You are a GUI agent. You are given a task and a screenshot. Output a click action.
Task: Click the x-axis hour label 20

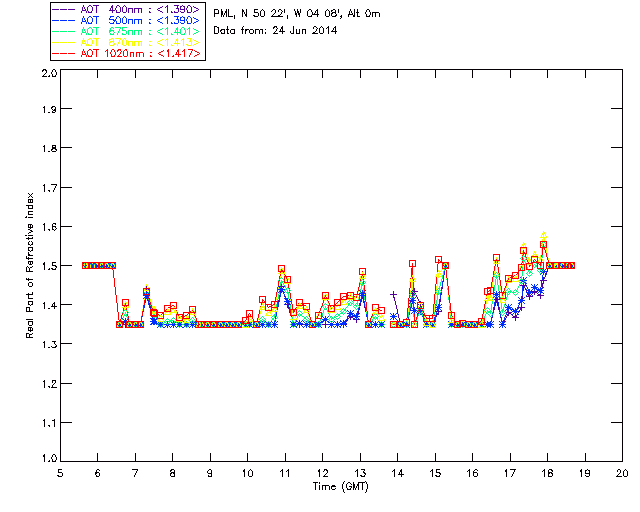tap(622, 473)
